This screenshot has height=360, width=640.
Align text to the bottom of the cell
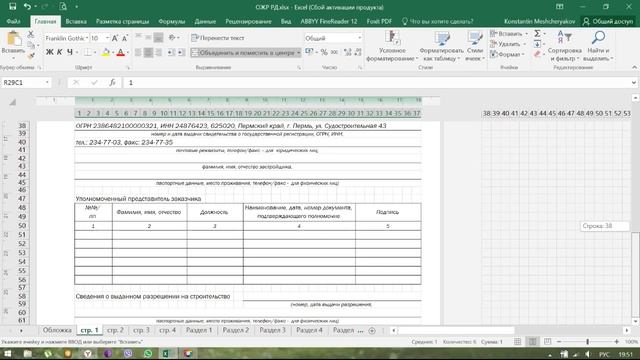point(158,38)
